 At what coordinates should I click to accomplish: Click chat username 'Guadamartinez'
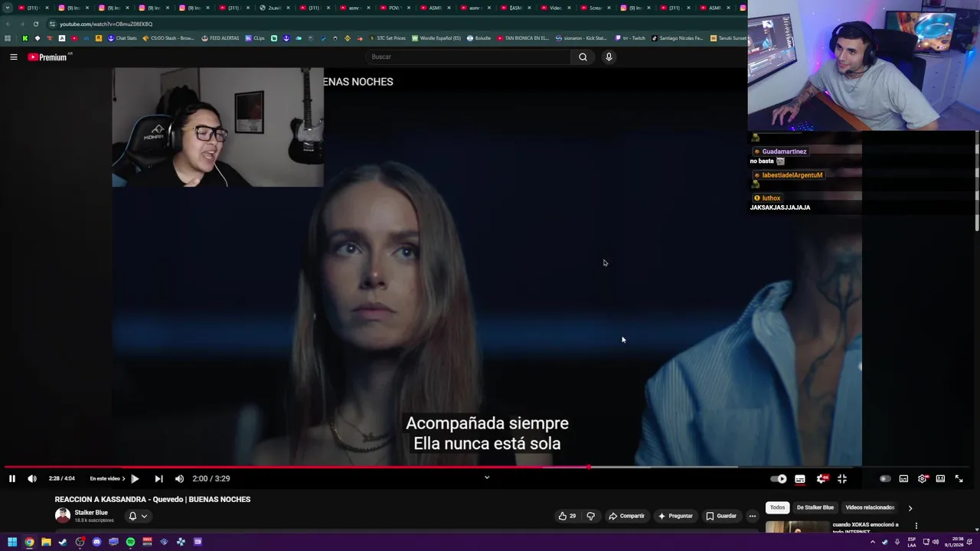click(x=784, y=152)
